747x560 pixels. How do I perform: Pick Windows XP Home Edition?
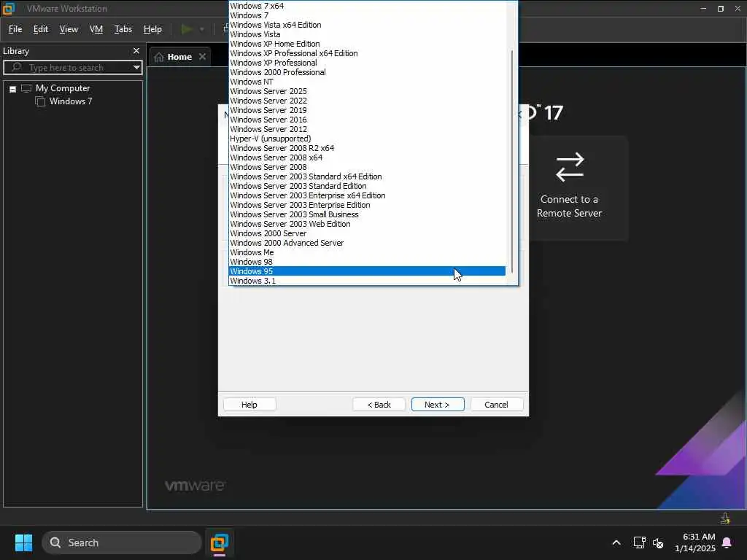367,44
